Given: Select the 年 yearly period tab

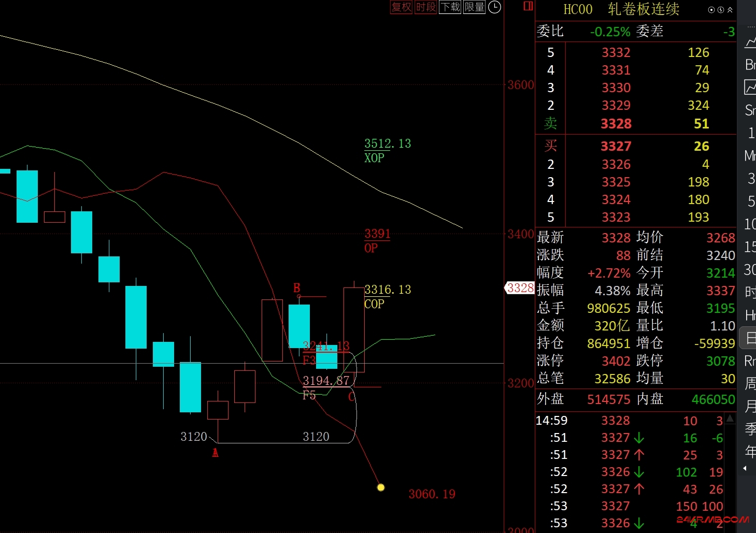Looking at the screenshot, I should point(750,452).
